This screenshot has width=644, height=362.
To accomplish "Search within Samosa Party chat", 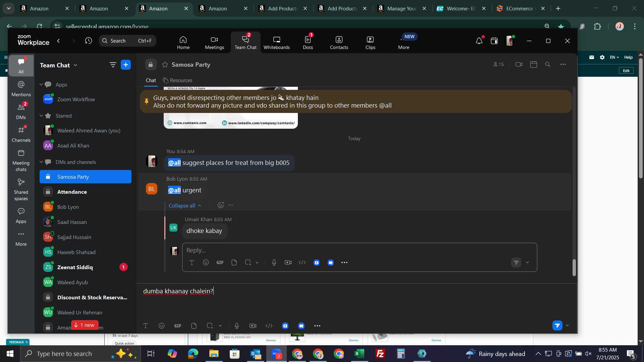I will click(x=548, y=64).
